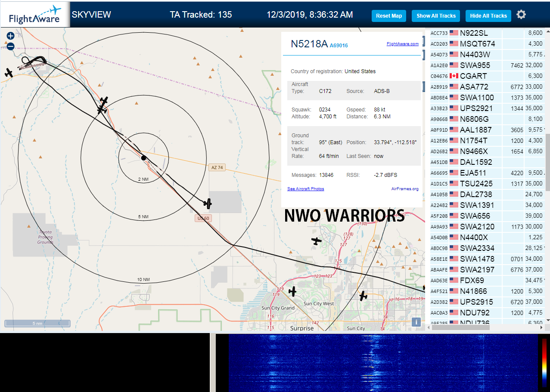Zoom out on the map
This screenshot has height=392, width=550.
[x=10, y=46]
